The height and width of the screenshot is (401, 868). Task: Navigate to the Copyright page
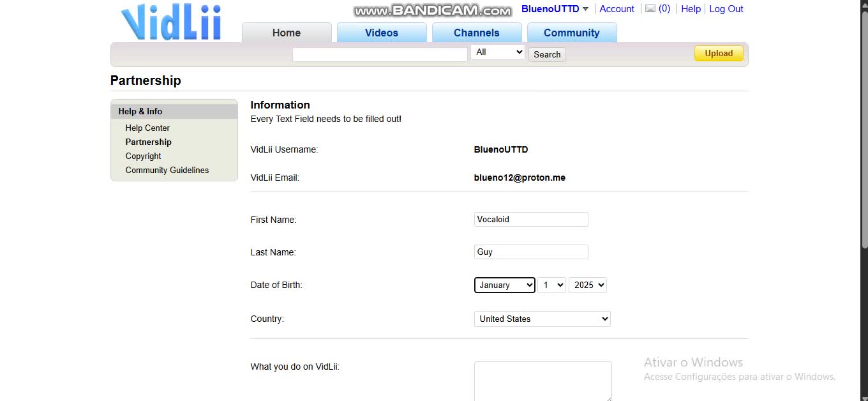tap(143, 156)
